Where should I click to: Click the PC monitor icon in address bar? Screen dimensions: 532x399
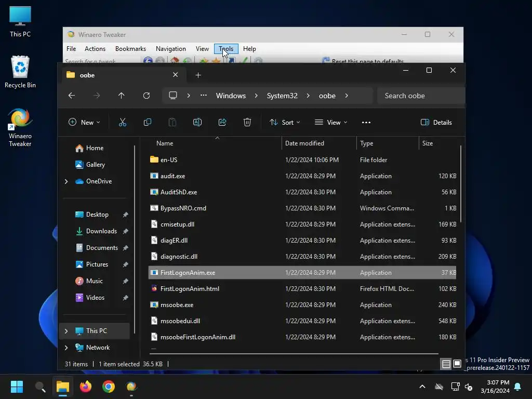tap(173, 96)
